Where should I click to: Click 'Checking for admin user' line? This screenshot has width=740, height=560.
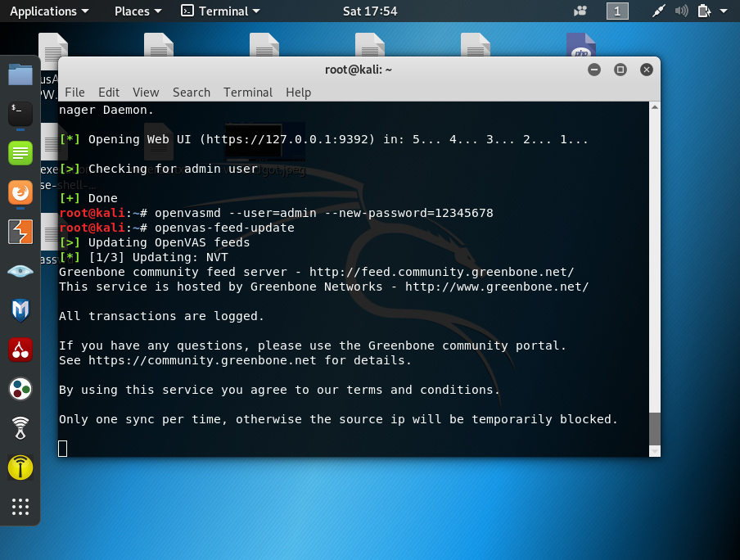pos(159,169)
